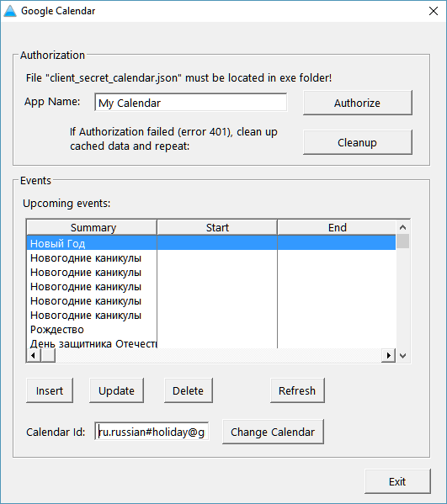This screenshot has width=447, height=504.
Task: Click the horizontal scrollbar thumb
Action: pos(48,356)
